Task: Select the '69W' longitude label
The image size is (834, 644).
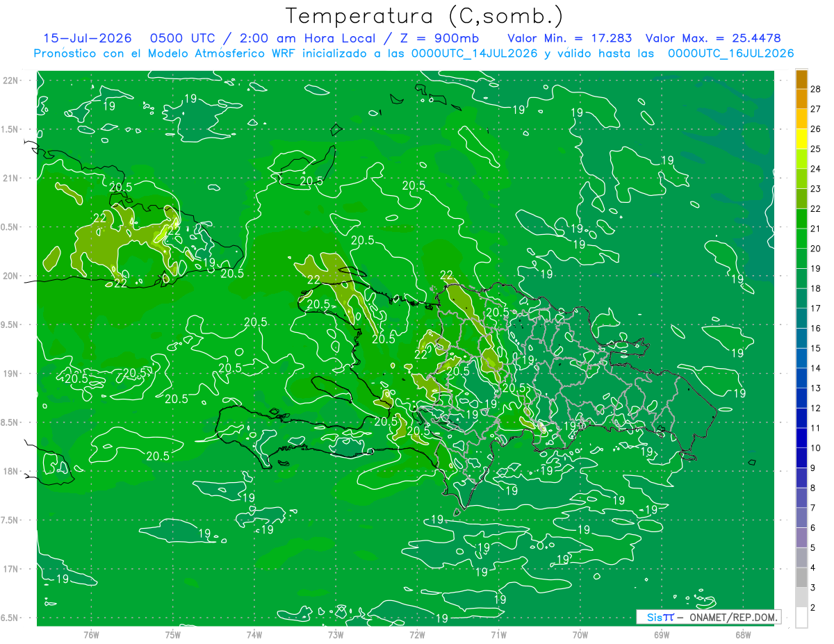Action: pos(661,635)
